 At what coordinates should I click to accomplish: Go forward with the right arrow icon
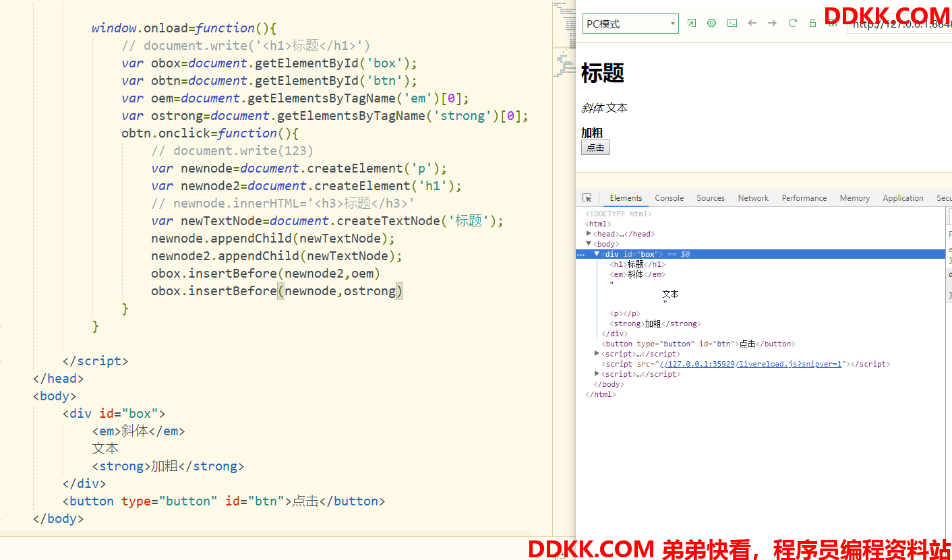click(x=772, y=23)
